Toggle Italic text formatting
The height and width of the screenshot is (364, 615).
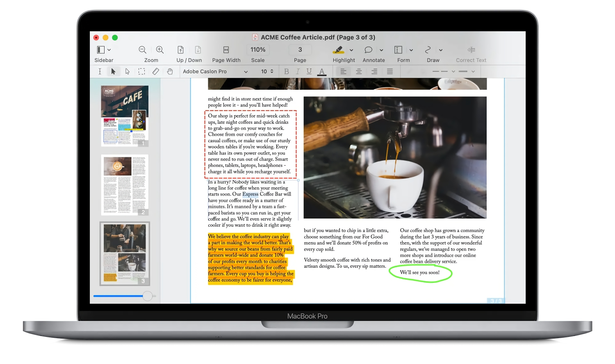pos(298,71)
